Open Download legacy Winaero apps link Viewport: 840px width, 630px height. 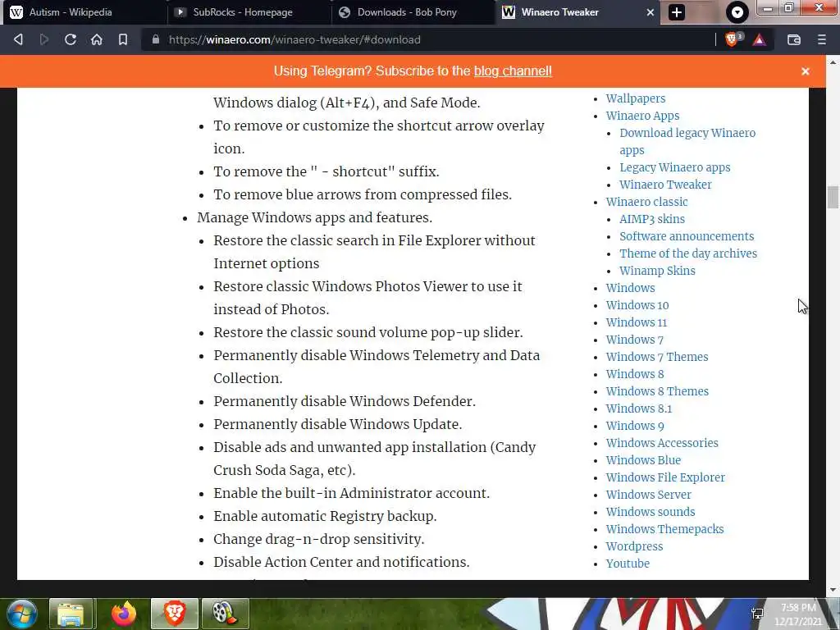point(687,141)
